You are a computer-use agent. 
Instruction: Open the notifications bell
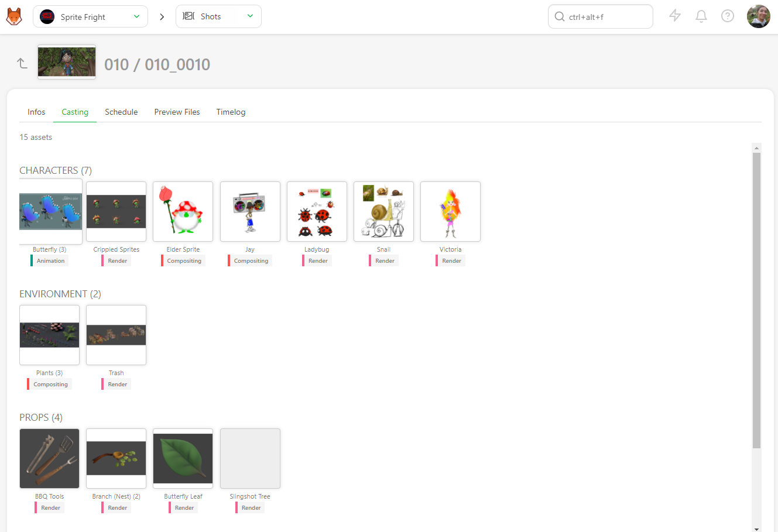(701, 16)
